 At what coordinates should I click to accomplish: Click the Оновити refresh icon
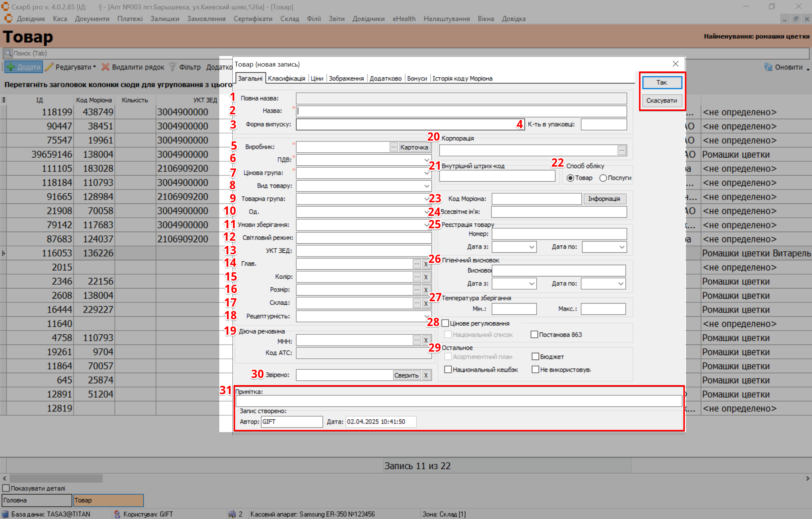(768, 67)
